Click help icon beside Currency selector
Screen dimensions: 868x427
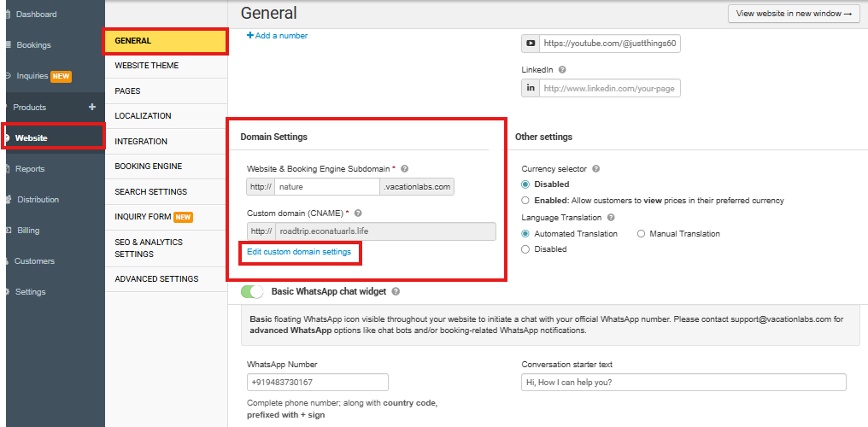(x=595, y=169)
